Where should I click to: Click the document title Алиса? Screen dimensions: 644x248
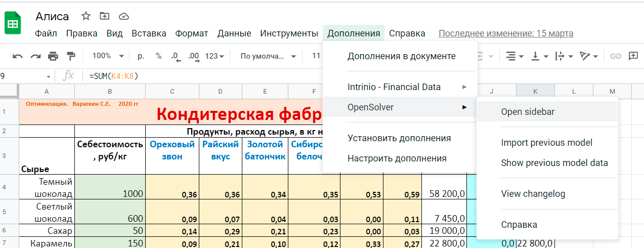pyautogui.click(x=52, y=16)
